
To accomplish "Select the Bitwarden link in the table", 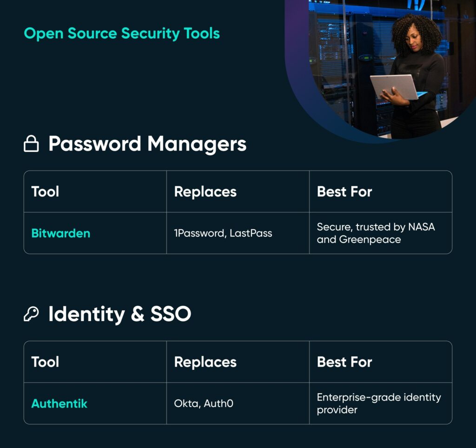I will (60, 233).
